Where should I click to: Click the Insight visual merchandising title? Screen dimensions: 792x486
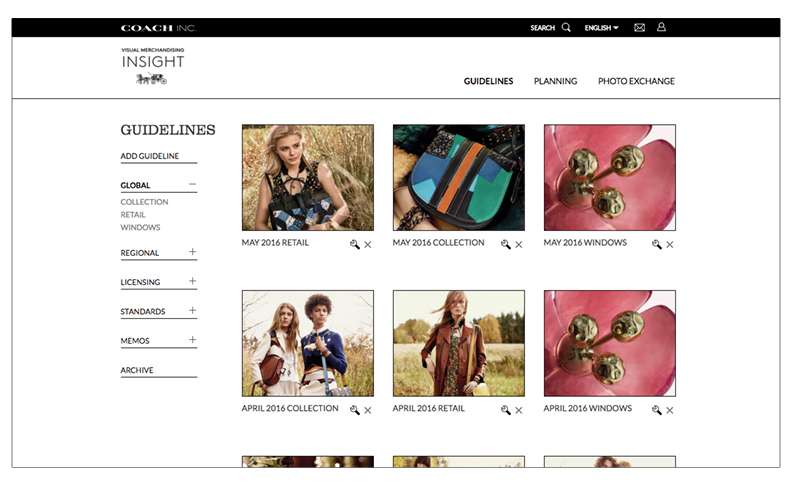pyautogui.click(x=153, y=59)
